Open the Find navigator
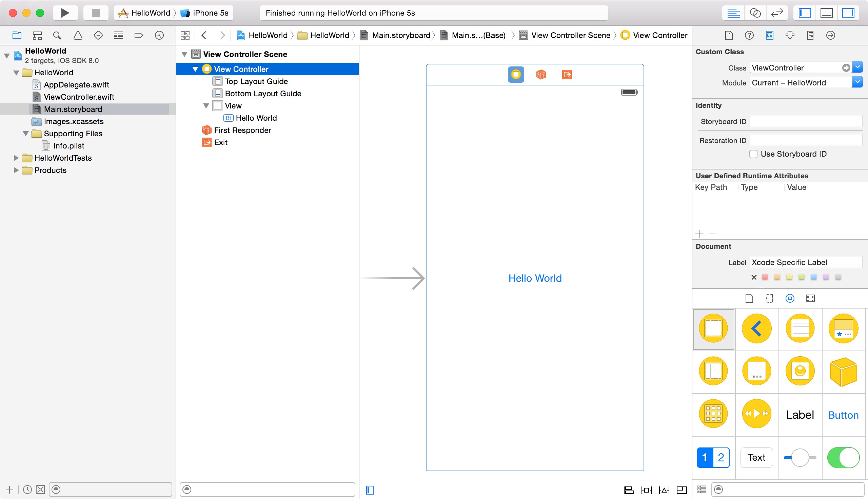The width and height of the screenshot is (868, 499). pos(57,35)
